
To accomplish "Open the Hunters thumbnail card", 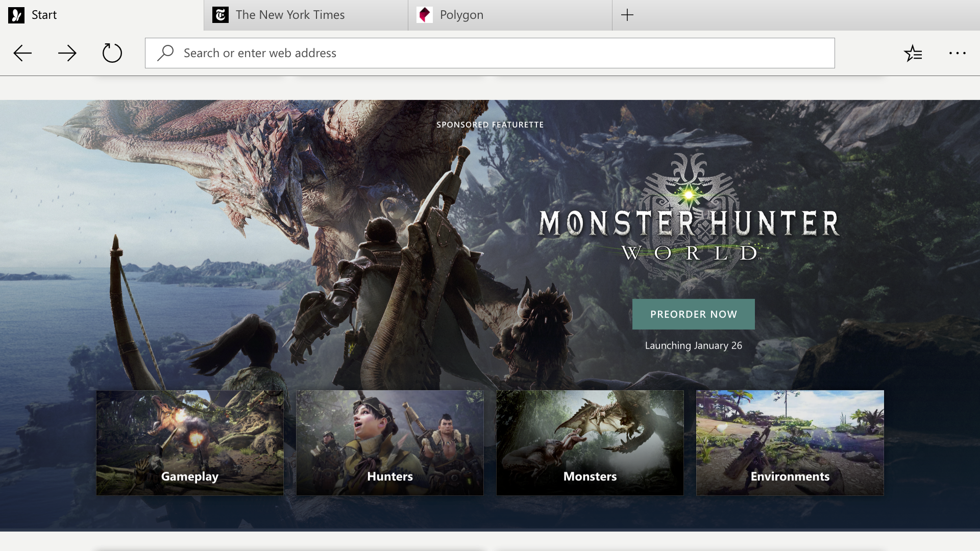I will coord(390,443).
